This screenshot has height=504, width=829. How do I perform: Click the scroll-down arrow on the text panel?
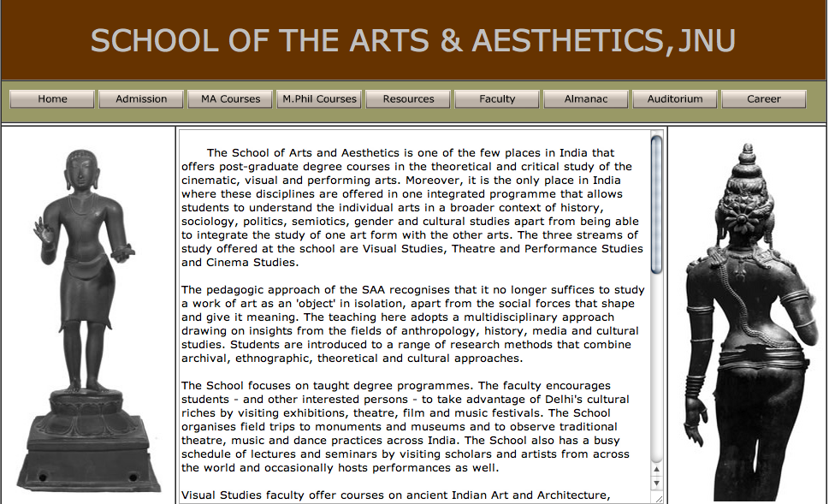pyautogui.click(x=655, y=483)
